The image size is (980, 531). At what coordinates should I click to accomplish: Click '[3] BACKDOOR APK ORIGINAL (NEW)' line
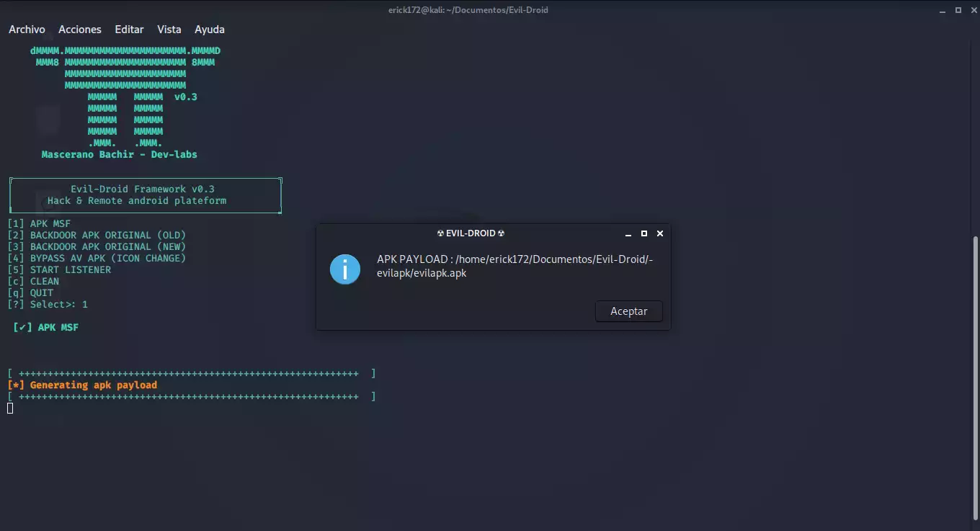pyautogui.click(x=97, y=246)
